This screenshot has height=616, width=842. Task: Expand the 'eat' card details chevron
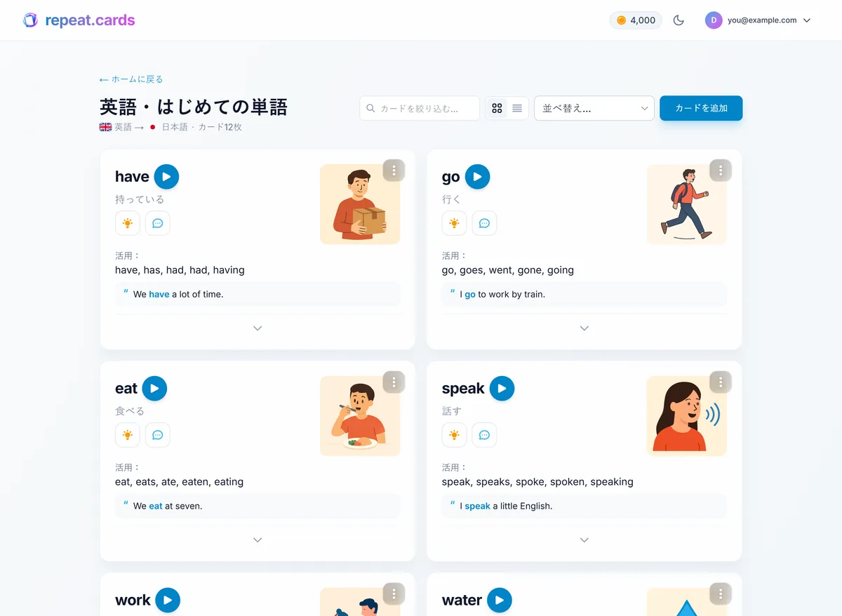pos(258,540)
